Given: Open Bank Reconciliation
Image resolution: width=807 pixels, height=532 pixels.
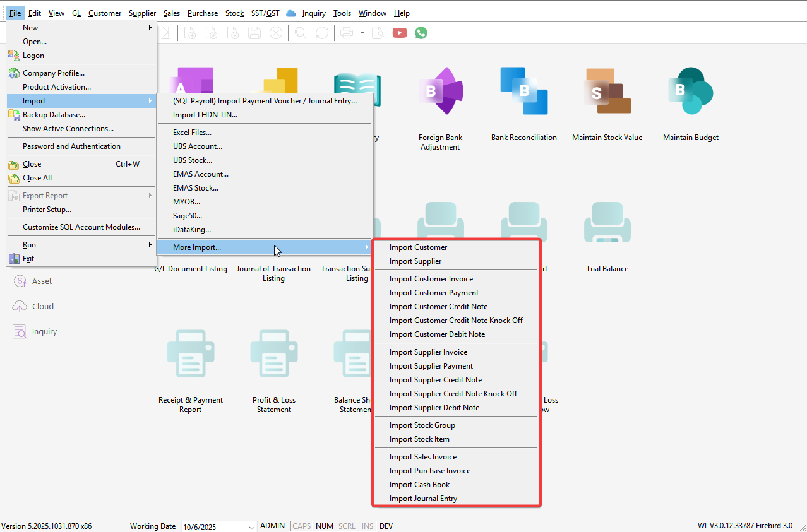Looking at the screenshot, I should point(524,104).
